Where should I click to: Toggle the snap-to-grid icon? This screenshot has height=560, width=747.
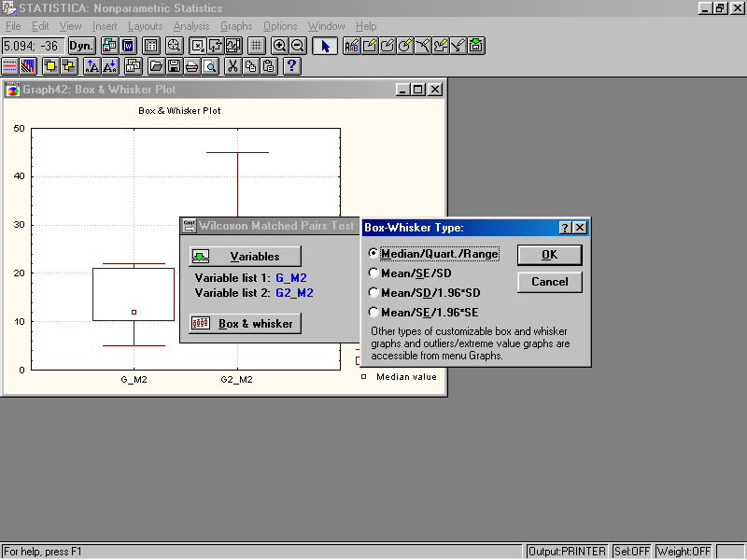click(x=256, y=46)
